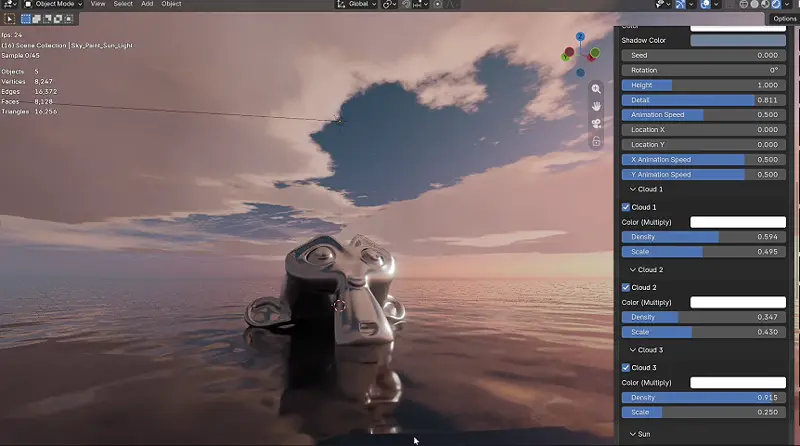Click the lock camera to view icon

[596, 141]
